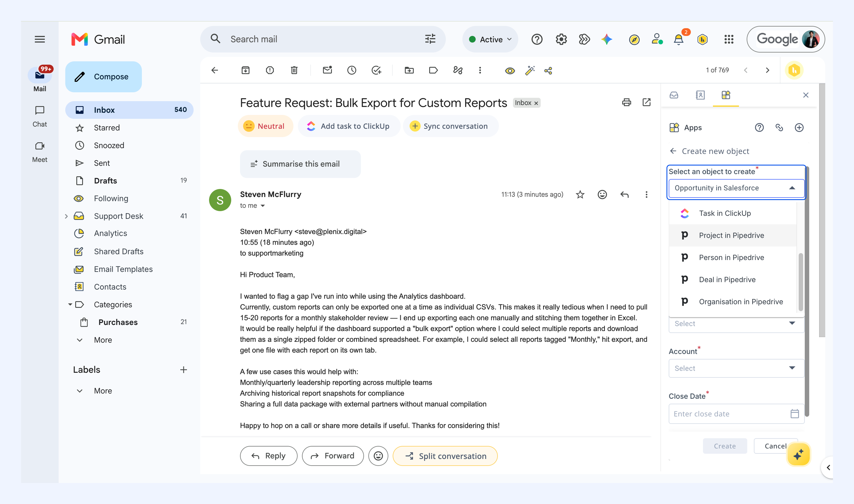Click Summarise this email

[x=300, y=164]
